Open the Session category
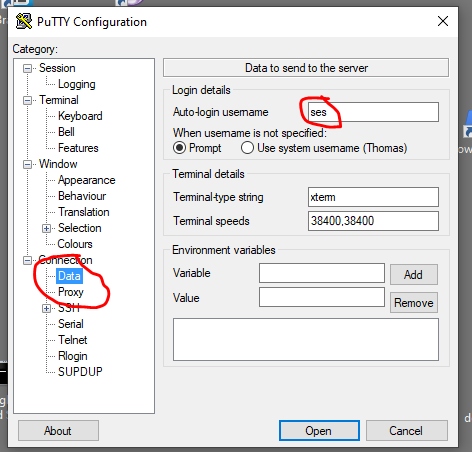 click(57, 68)
